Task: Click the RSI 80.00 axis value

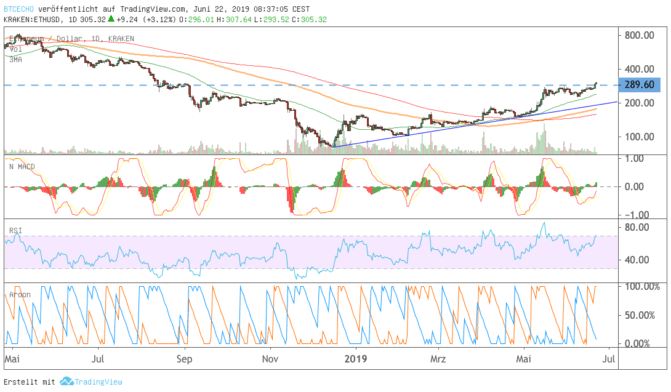Action: click(637, 227)
